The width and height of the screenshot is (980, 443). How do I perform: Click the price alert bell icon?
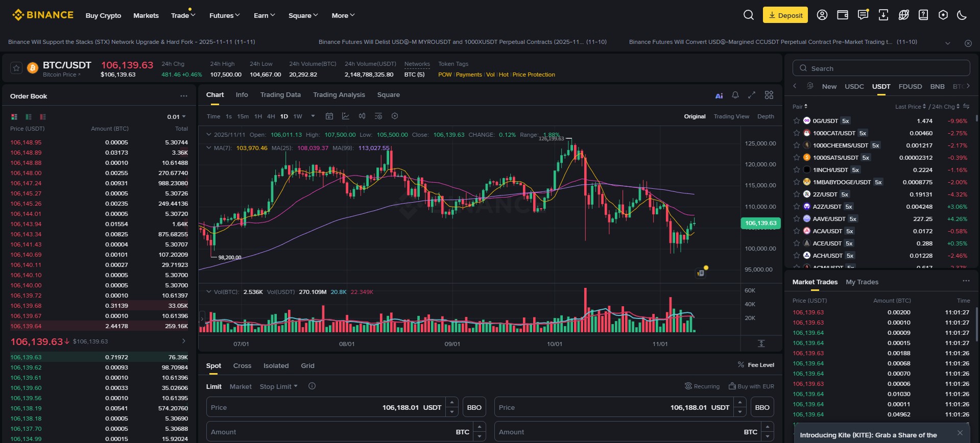735,95
